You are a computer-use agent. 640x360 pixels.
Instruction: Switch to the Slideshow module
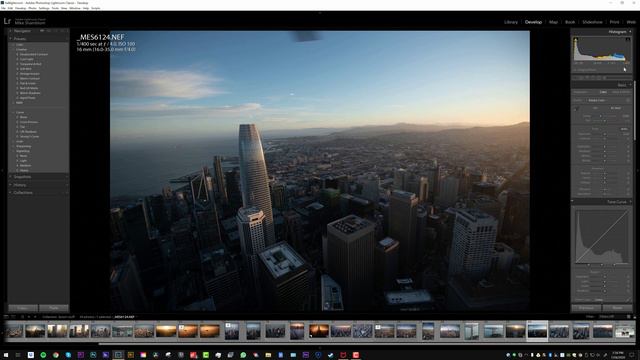point(592,22)
